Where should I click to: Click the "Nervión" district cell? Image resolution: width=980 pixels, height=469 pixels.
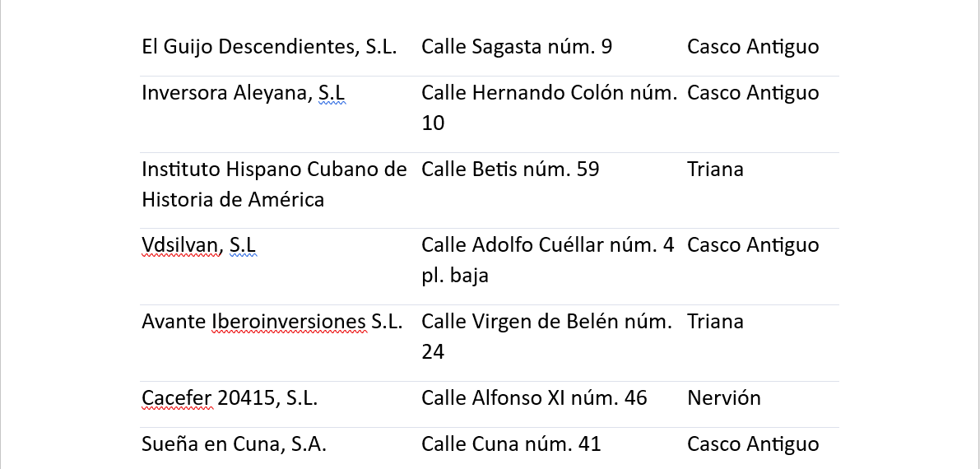tap(723, 398)
